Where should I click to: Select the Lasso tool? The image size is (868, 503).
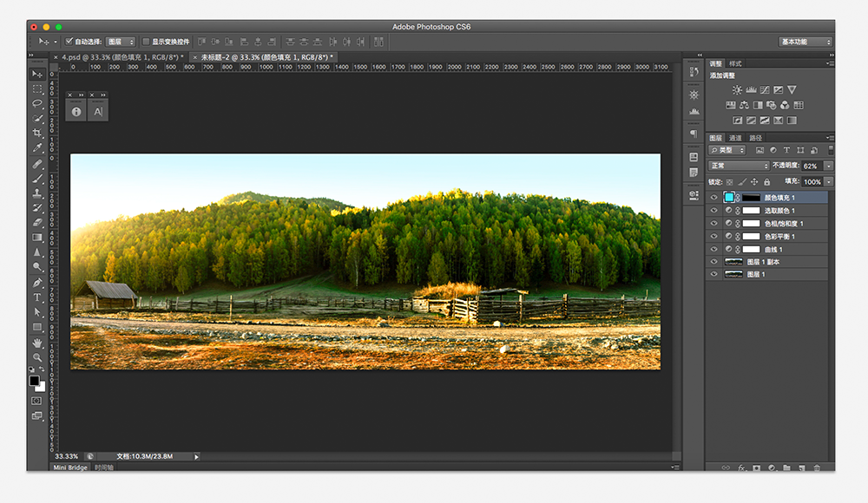[37, 103]
